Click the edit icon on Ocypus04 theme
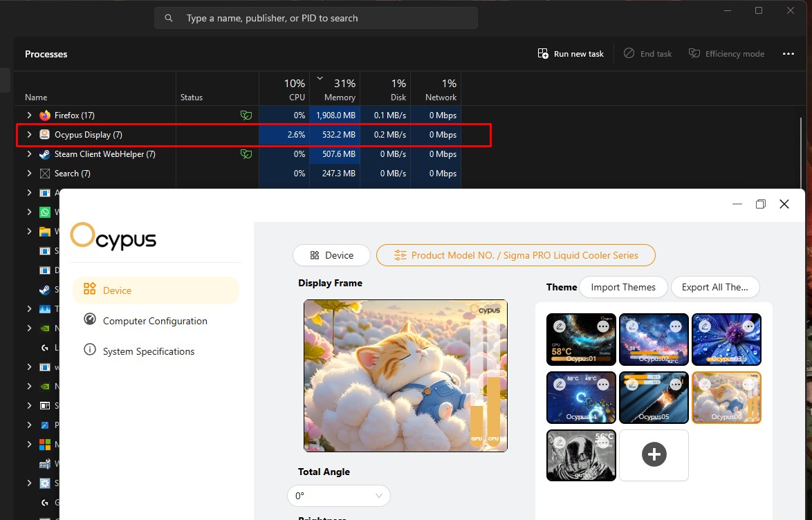 click(560, 384)
